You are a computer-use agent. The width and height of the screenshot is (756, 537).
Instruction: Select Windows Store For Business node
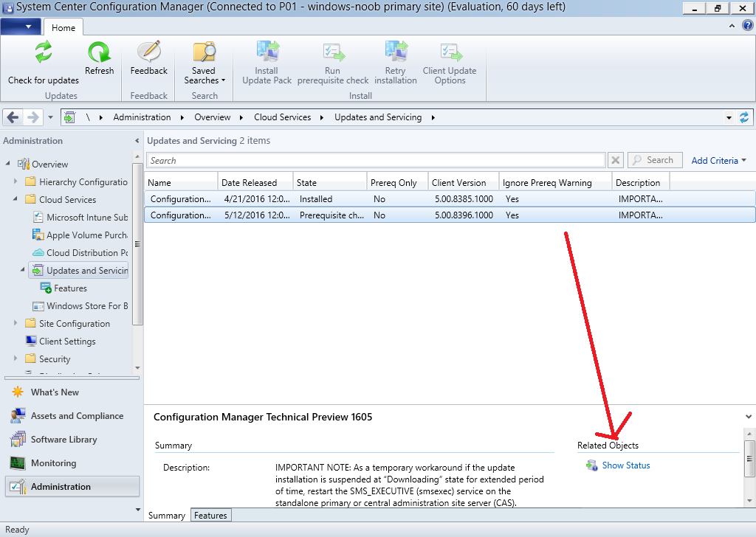click(x=80, y=306)
